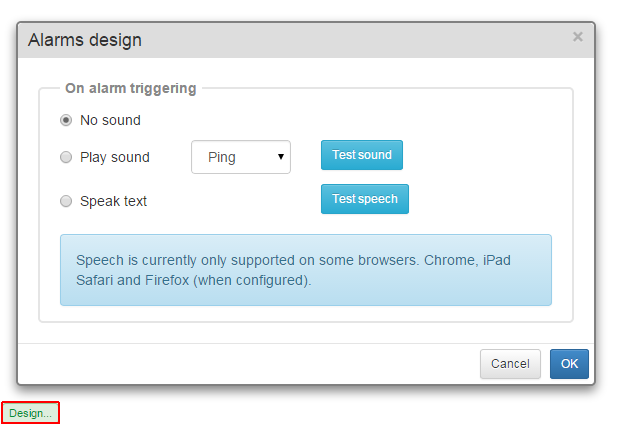
Task: Click the word Speech starting the info notice
Action: [100, 260]
